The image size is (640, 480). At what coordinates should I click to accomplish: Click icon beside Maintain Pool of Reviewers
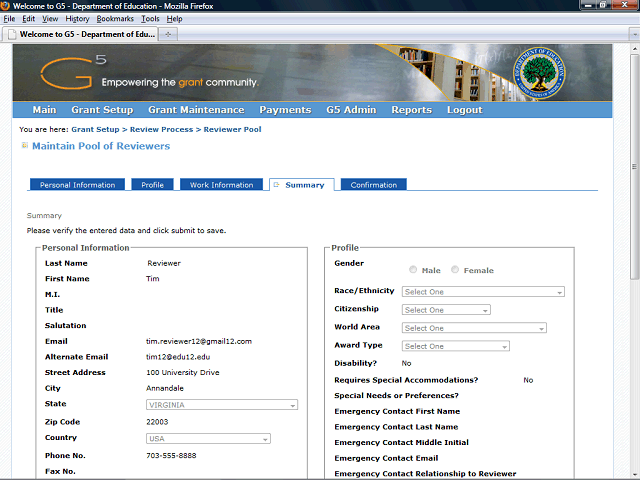[x=25, y=145]
